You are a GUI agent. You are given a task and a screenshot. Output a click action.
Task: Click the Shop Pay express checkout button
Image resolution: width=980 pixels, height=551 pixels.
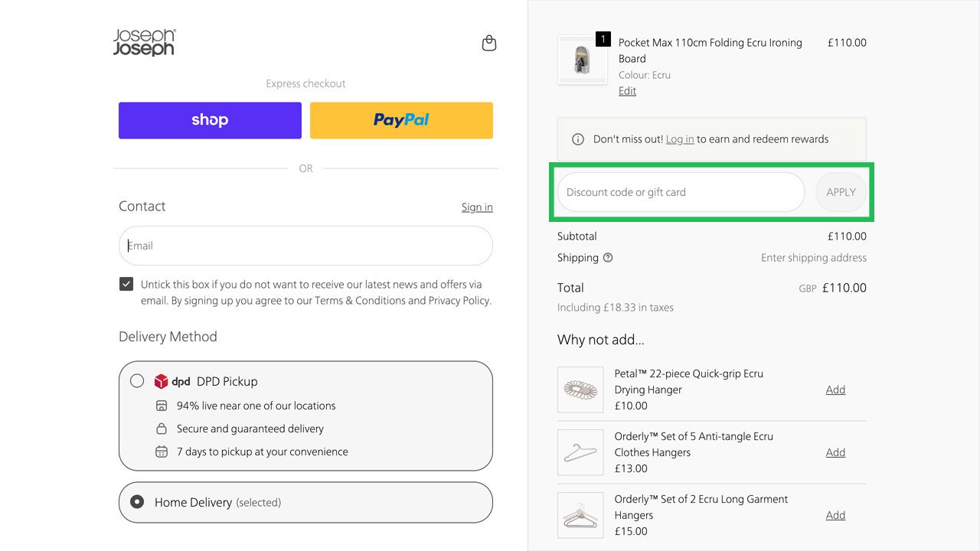(210, 120)
